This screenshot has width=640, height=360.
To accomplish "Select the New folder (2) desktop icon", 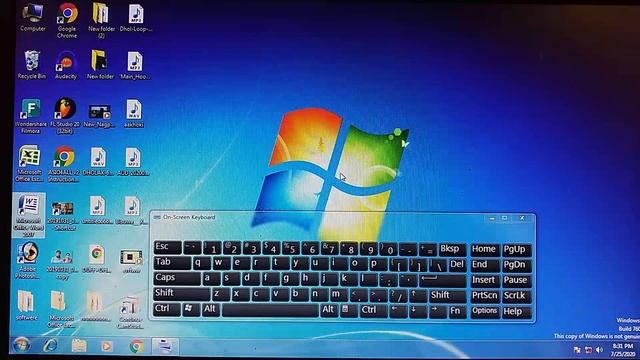I will click(101, 20).
